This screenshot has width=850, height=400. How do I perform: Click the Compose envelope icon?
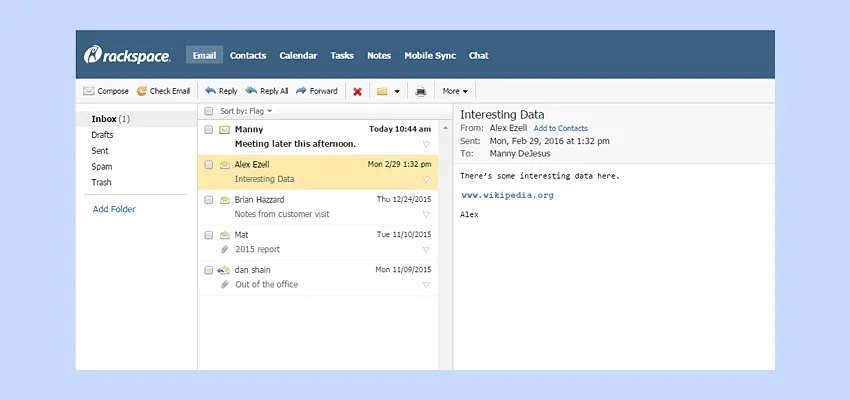click(x=89, y=91)
